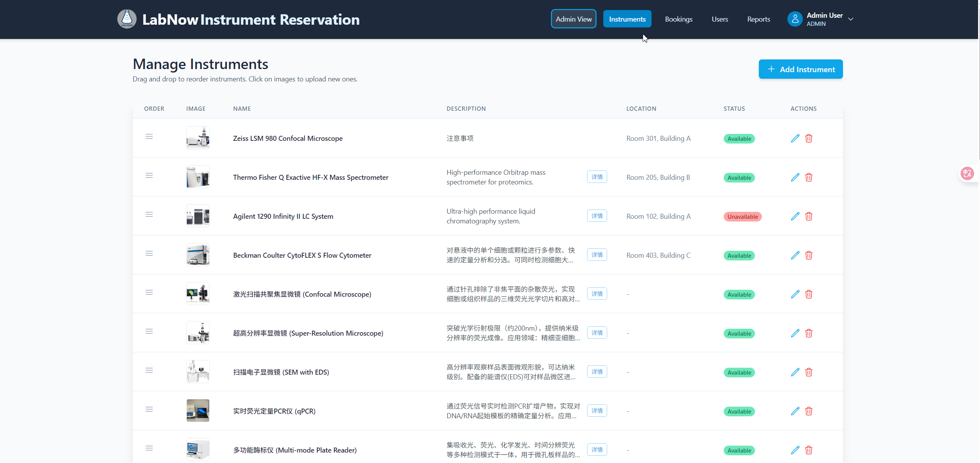Show details for Thermo Fisher mass spectrometer
The height and width of the screenshot is (463, 980).
(597, 177)
